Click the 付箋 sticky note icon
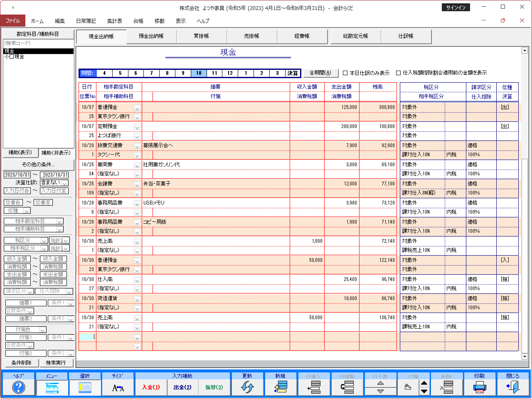Viewport: 532px width, 399px height. coord(408,387)
